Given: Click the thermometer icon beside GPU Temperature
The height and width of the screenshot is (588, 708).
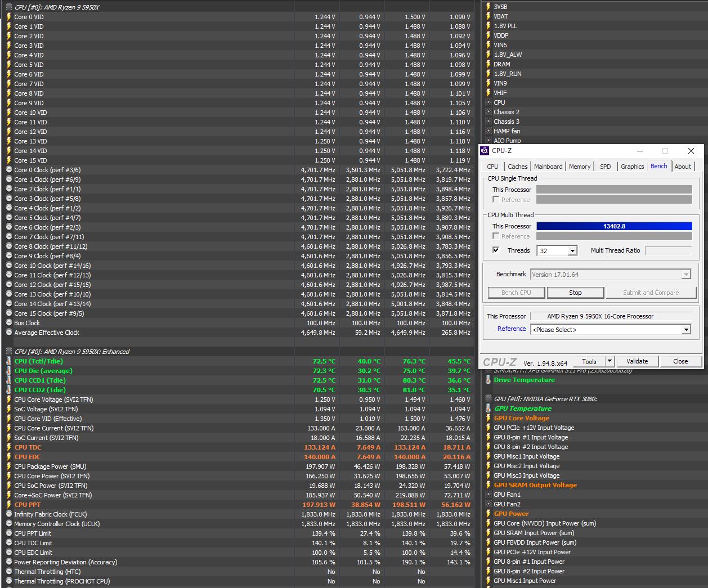Looking at the screenshot, I should [x=488, y=409].
